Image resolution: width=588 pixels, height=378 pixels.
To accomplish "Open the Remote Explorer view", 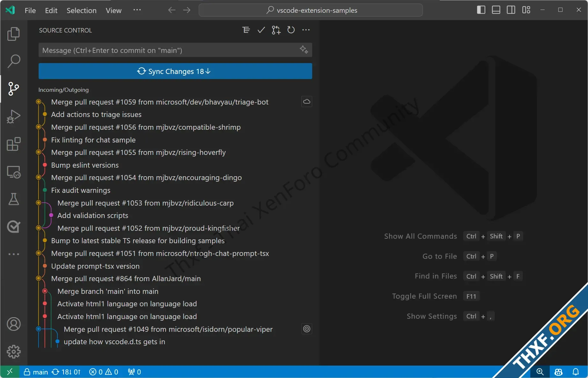I will point(13,172).
